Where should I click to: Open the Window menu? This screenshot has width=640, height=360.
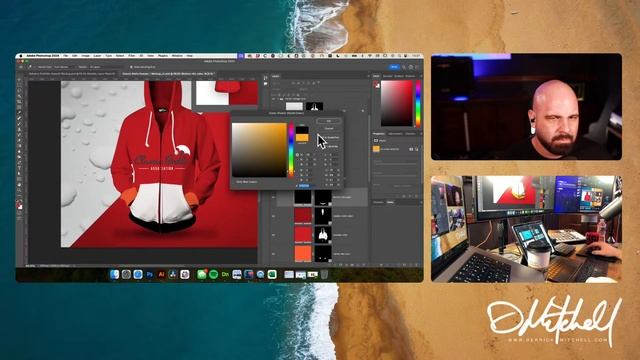pyautogui.click(x=177, y=56)
